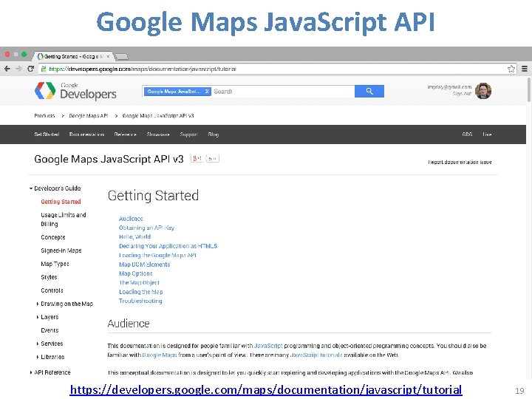Expand the Libraries section arrow

click(38, 357)
